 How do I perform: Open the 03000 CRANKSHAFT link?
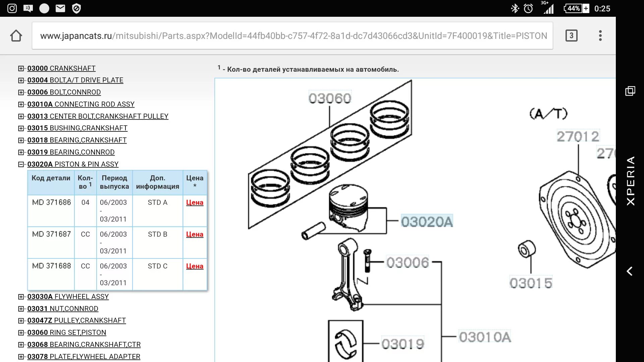click(x=61, y=68)
